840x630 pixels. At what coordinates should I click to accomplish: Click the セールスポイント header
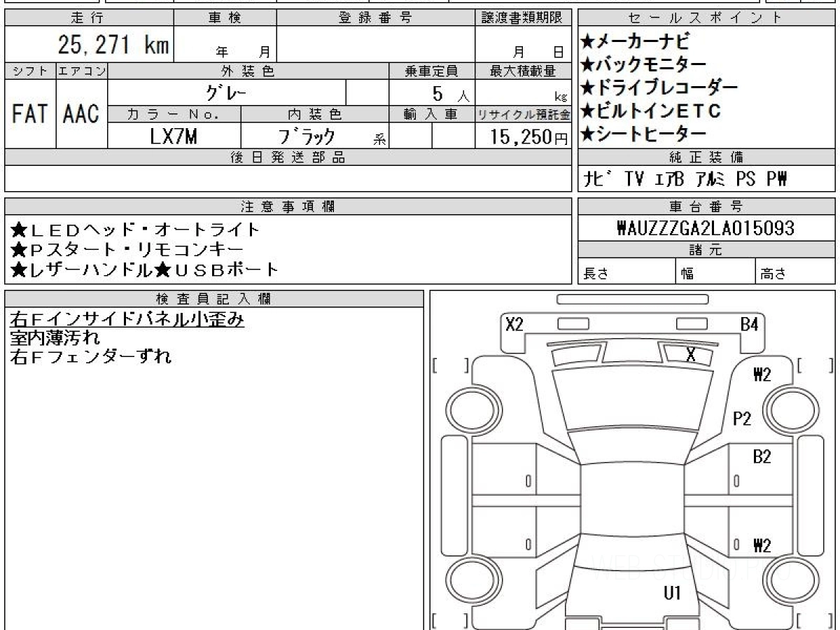pos(706,18)
